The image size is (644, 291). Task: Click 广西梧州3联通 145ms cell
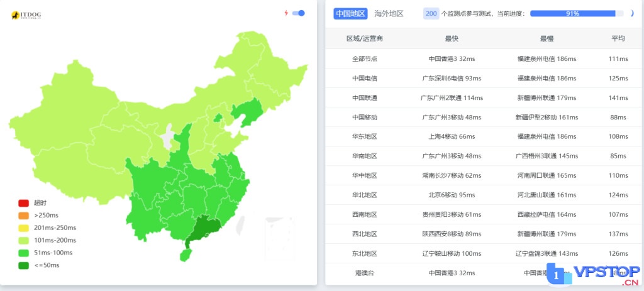tap(547, 156)
